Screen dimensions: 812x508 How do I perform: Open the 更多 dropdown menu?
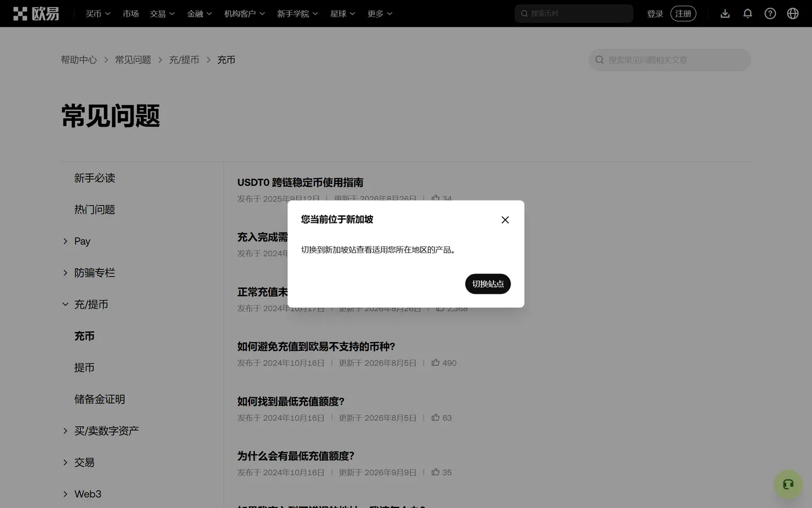(x=380, y=13)
